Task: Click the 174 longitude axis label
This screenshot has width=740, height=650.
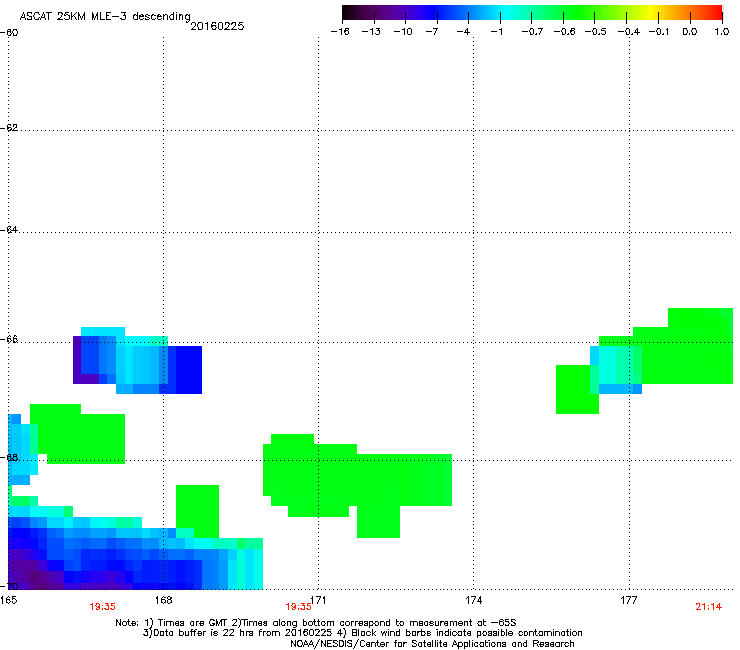Action: pos(473,600)
